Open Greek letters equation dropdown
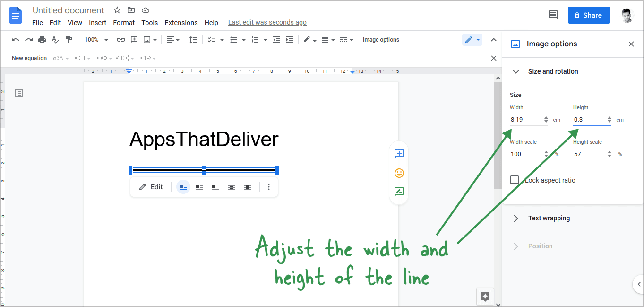 click(x=61, y=58)
